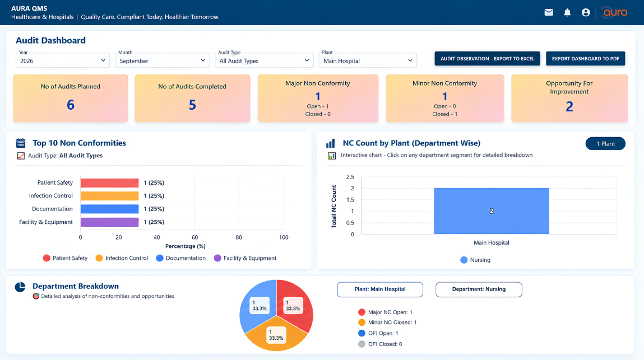
Task: Select the Minor Non Conformity card
Action: click(445, 98)
